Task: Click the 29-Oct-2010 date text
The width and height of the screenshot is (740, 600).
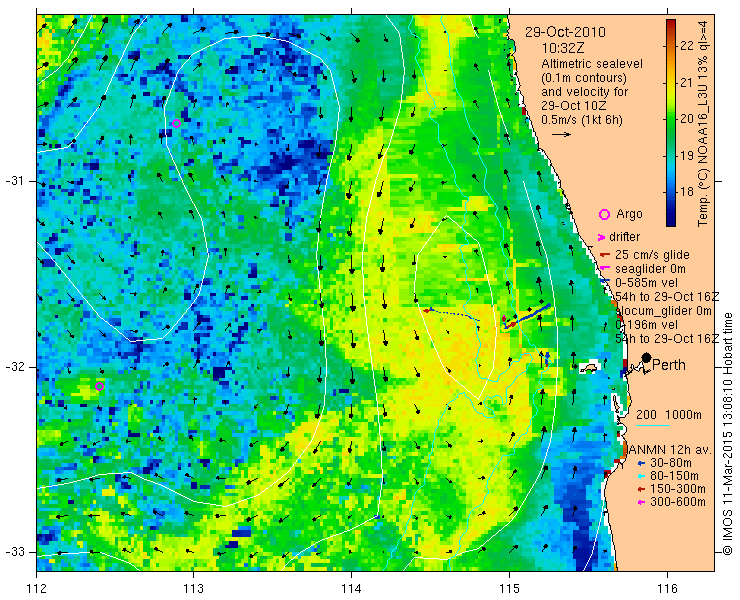Action: tap(565, 33)
